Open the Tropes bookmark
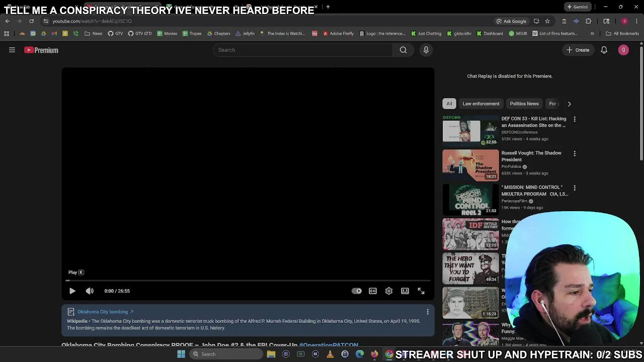This screenshot has width=644, height=362. pos(192,34)
